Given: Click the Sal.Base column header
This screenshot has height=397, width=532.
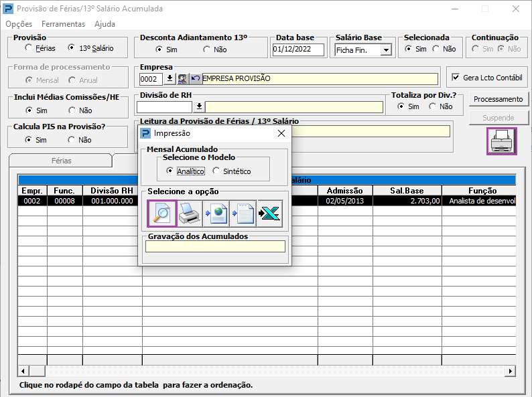Looking at the screenshot, I should pos(407,191).
